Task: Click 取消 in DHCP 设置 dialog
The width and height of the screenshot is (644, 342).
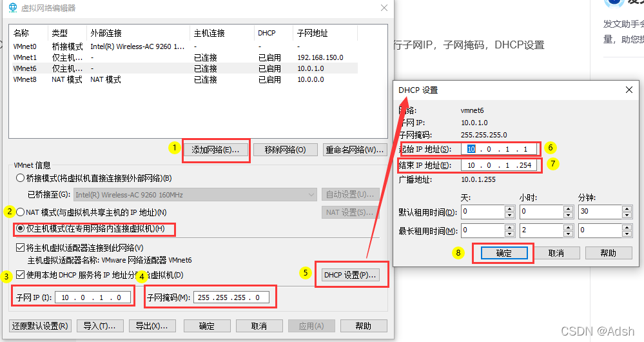Action: [556, 253]
